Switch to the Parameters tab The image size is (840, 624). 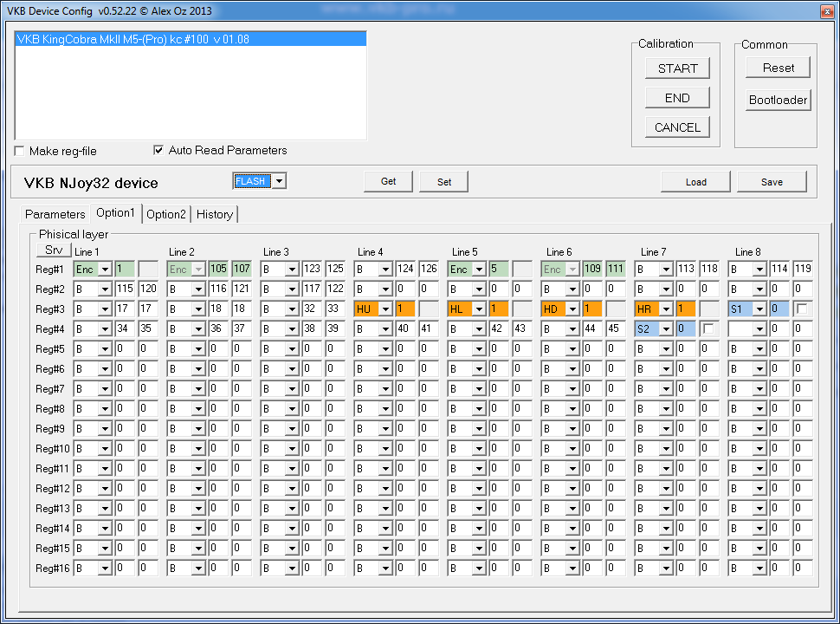point(55,214)
